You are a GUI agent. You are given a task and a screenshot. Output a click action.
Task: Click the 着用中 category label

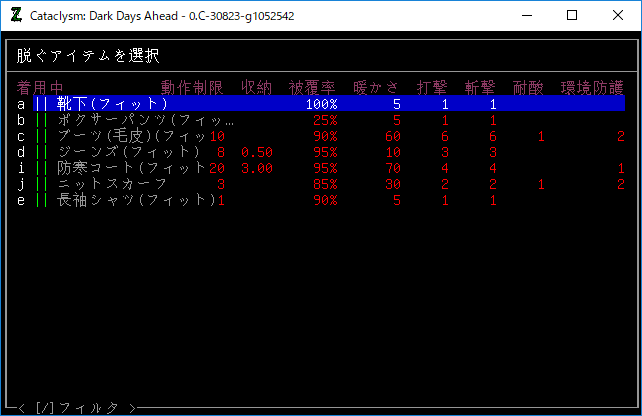[40, 88]
